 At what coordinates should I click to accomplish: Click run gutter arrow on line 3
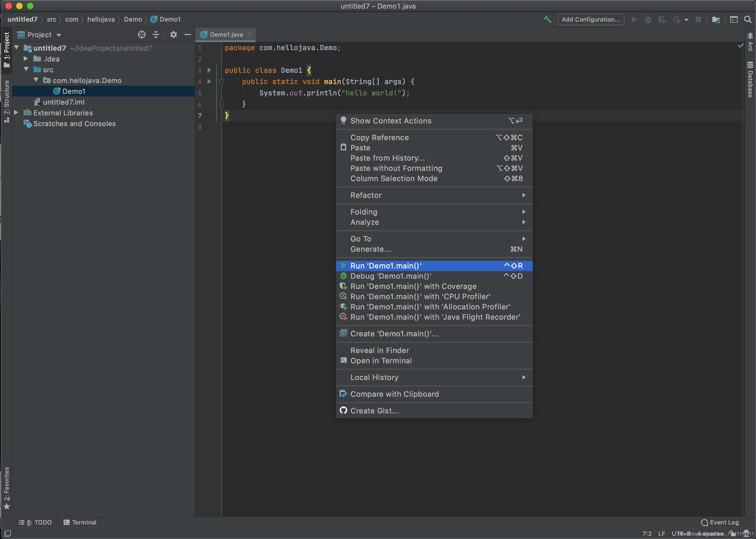click(x=209, y=70)
